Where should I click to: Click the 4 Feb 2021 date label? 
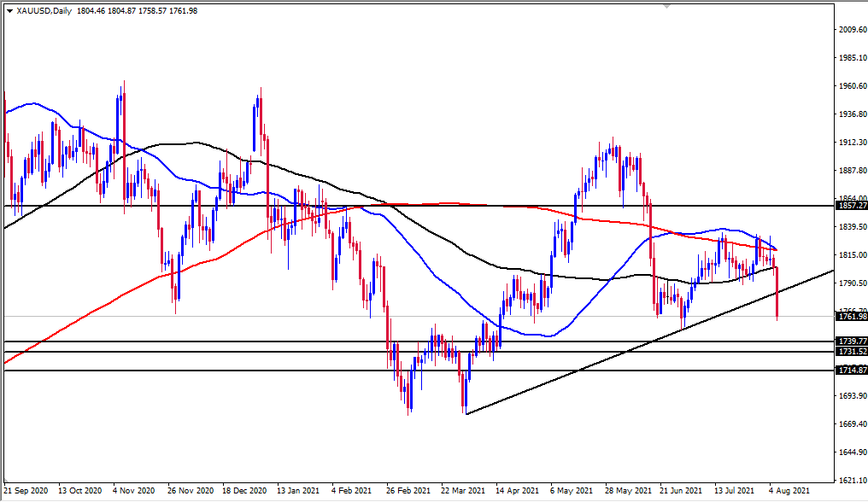(x=351, y=490)
